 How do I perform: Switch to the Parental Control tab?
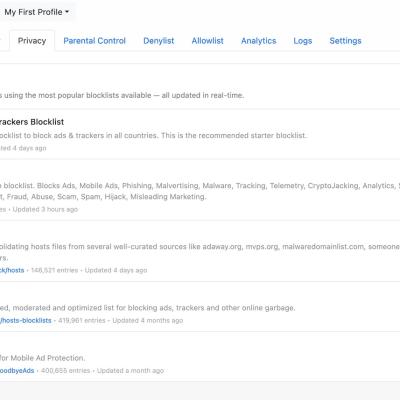point(94,41)
